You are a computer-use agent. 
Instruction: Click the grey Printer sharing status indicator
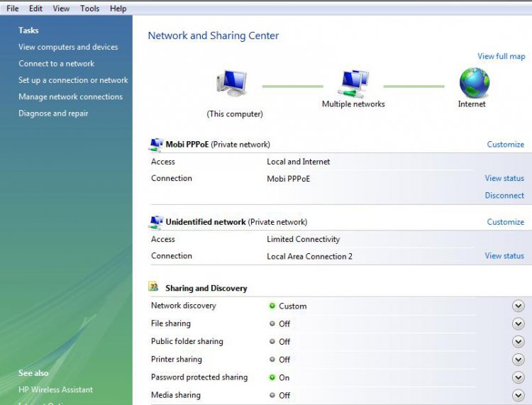click(x=272, y=359)
